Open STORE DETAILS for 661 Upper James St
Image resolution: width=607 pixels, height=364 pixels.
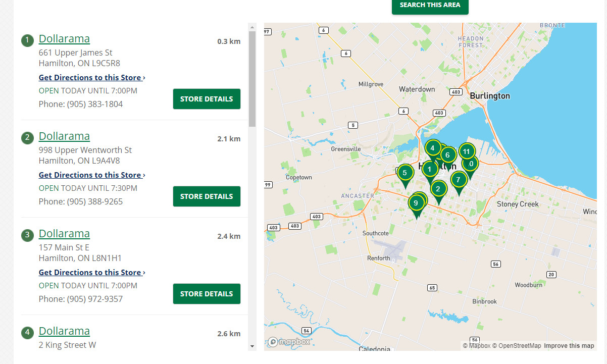coord(207,98)
